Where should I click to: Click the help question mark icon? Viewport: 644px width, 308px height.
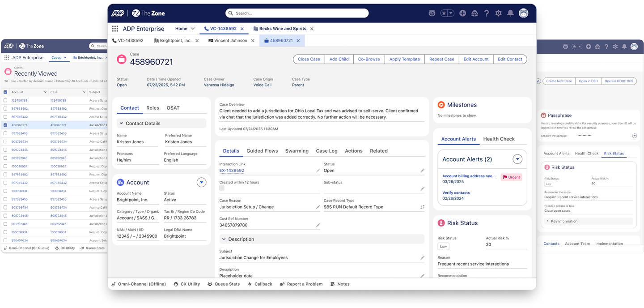(487, 13)
